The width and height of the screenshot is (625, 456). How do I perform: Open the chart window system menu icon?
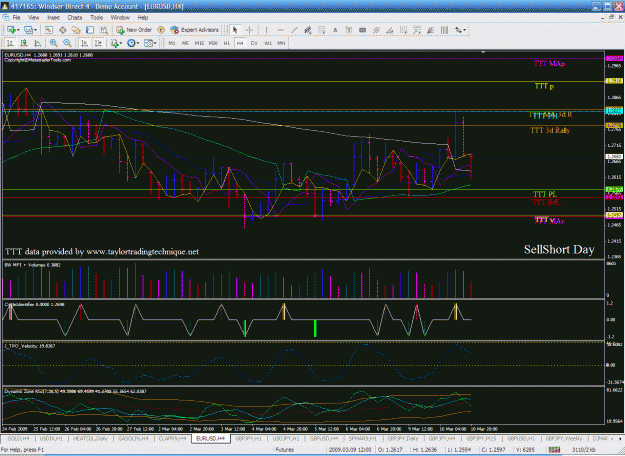pyautogui.click(x=6, y=17)
